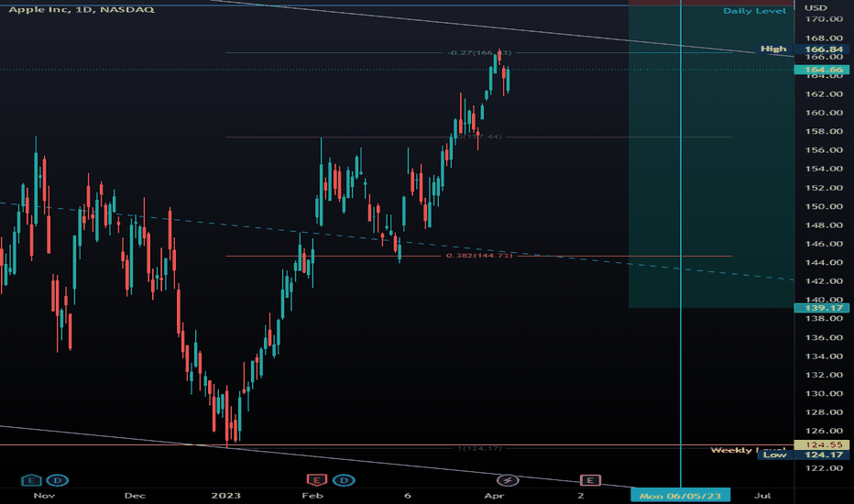
Task: Open the upcoming earnings E icon near May
Action: click(x=590, y=480)
